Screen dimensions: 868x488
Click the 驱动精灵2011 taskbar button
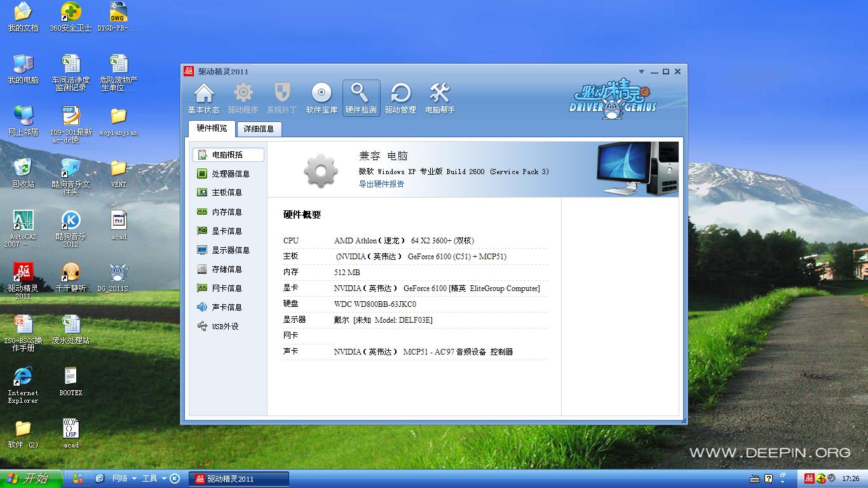(x=239, y=478)
